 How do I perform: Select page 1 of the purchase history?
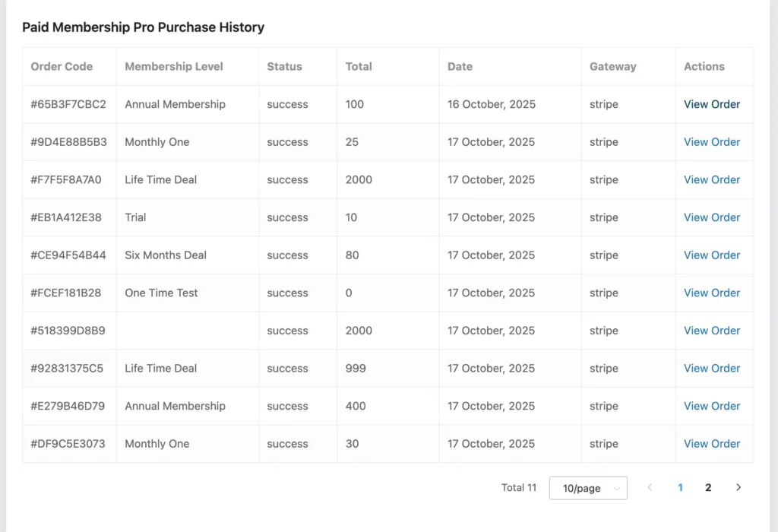pos(680,487)
